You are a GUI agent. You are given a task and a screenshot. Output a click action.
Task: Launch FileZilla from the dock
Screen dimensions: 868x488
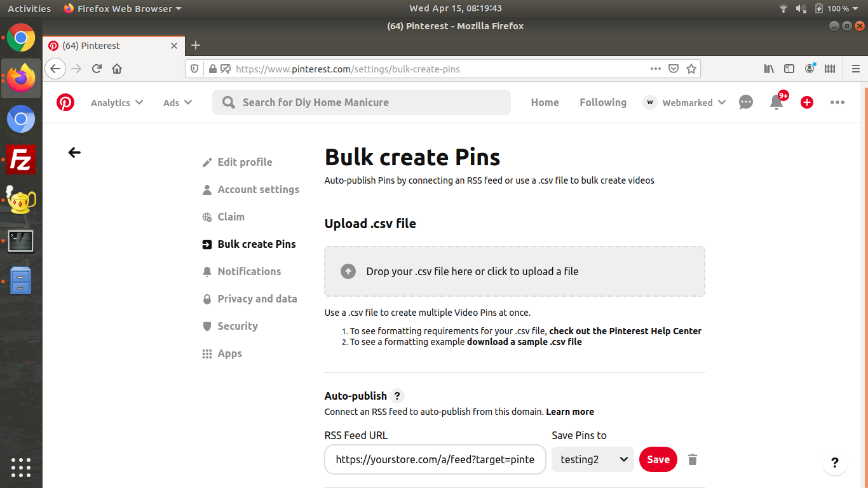(x=21, y=160)
